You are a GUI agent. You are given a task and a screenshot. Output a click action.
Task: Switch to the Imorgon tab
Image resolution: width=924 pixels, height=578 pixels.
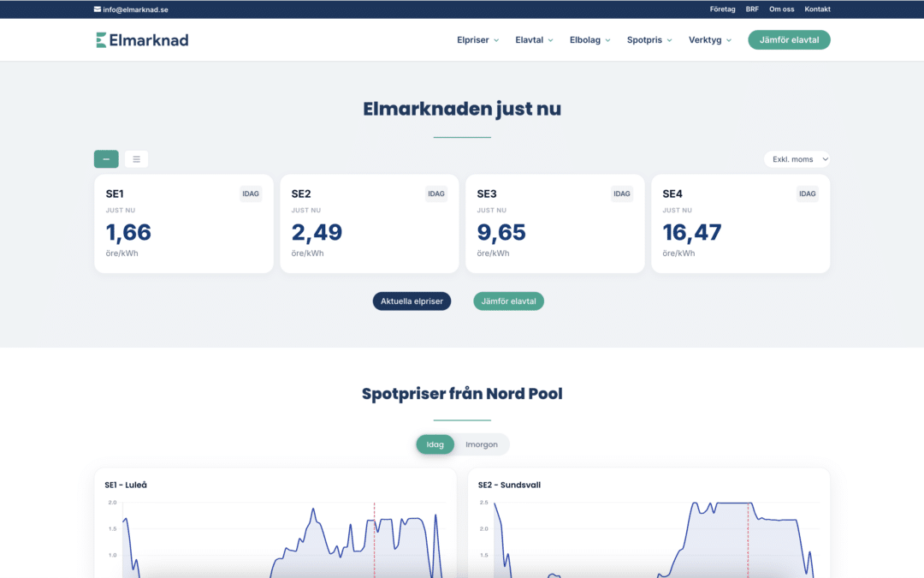pos(482,444)
